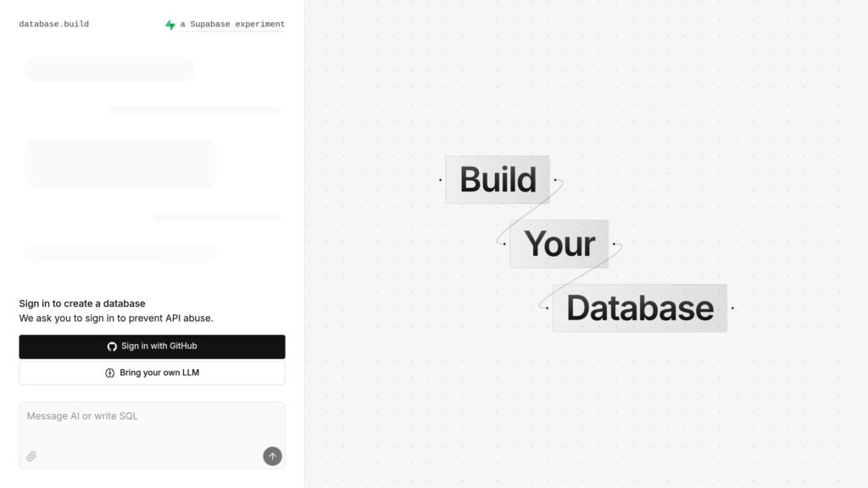Viewport: 868px width, 488px height.
Task: Click the large rounded placeholder block in the sidebar
Action: coord(120,163)
